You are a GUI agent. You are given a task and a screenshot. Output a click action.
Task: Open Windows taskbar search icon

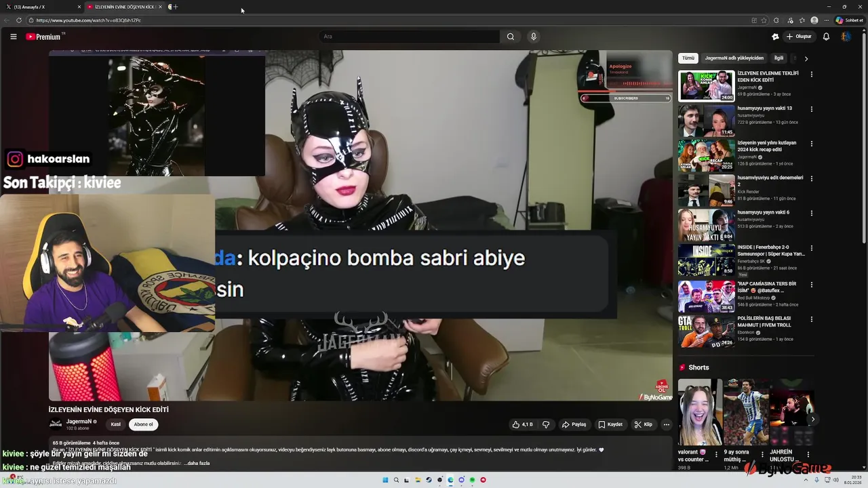coord(396,480)
